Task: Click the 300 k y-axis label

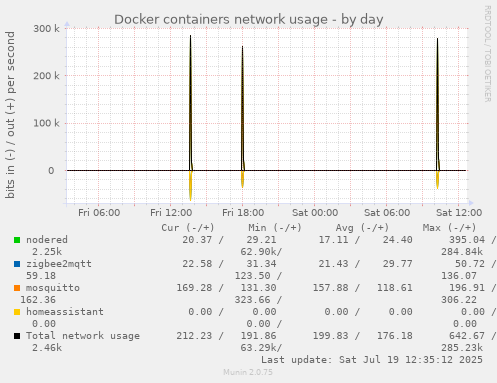Action: (46, 29)
